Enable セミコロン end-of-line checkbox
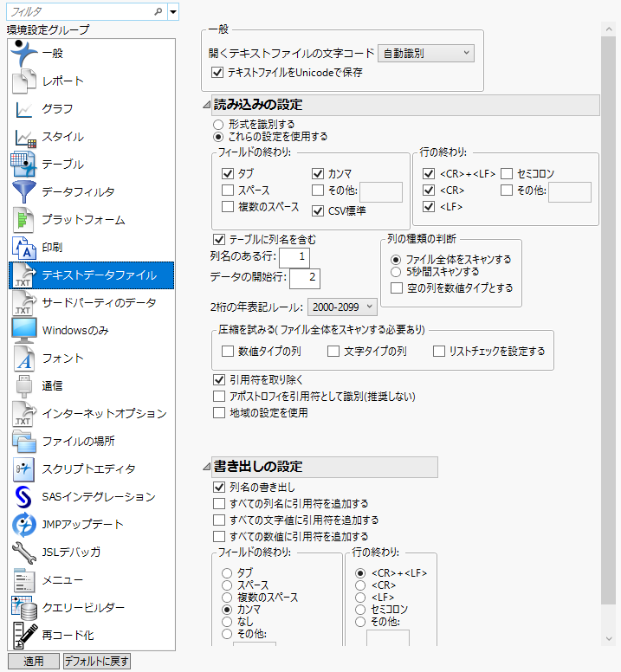The width and height of the screenshot is (621, 672). click(x=507, y=173)
